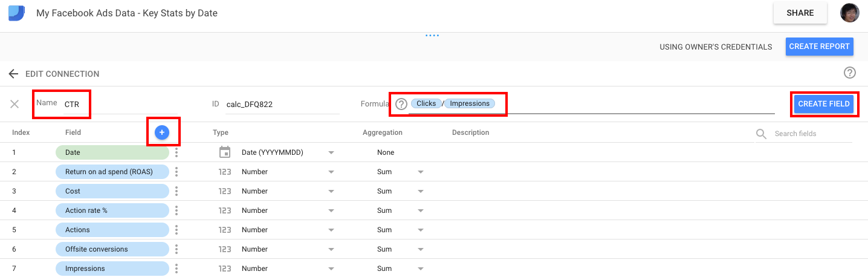Click the Aggregation column header
The width and height of the screenshot is (868, 277).
383,132
